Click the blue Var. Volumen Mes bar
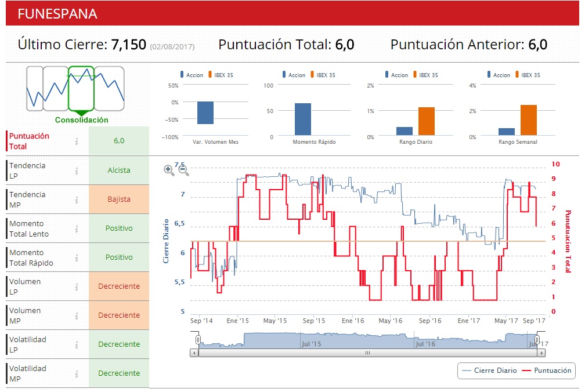585x392 pixels. 205,113
